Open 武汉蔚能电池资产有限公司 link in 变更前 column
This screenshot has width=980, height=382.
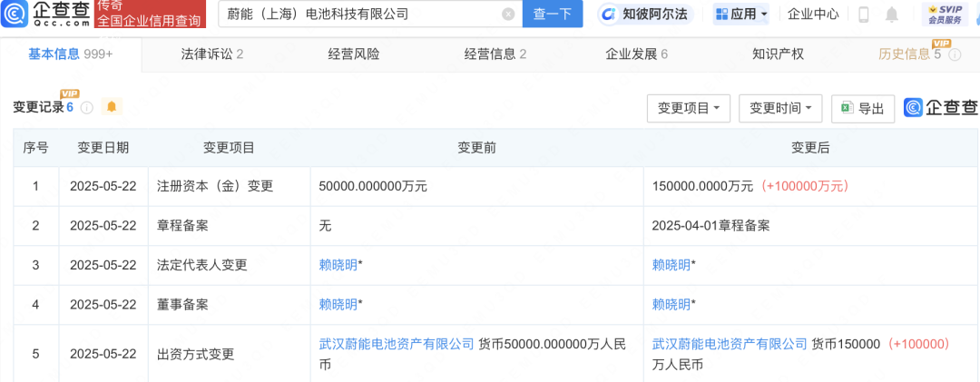397,344
